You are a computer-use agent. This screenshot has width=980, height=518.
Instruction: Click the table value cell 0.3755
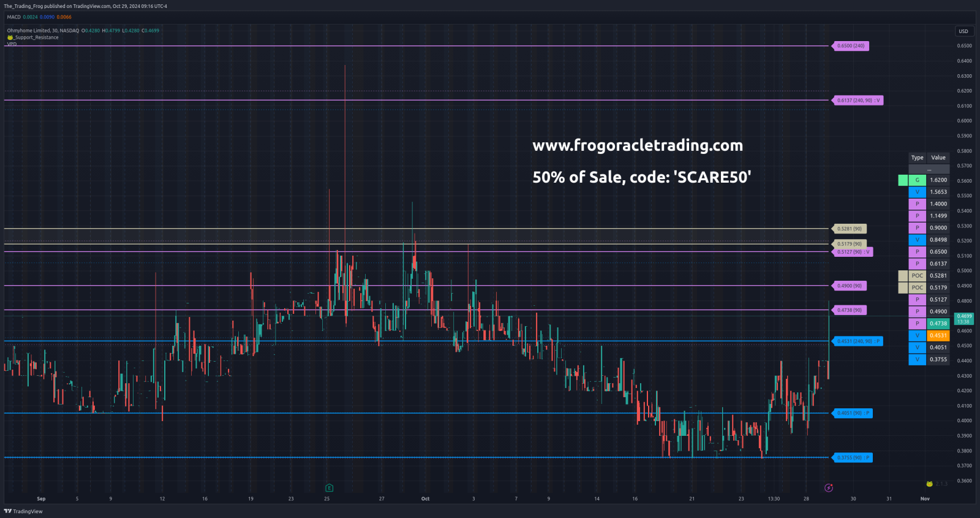point(938,359)
